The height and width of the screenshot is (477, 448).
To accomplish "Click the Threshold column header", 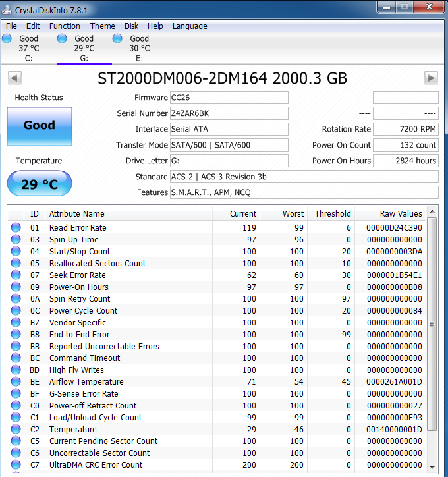I will 331,214.
